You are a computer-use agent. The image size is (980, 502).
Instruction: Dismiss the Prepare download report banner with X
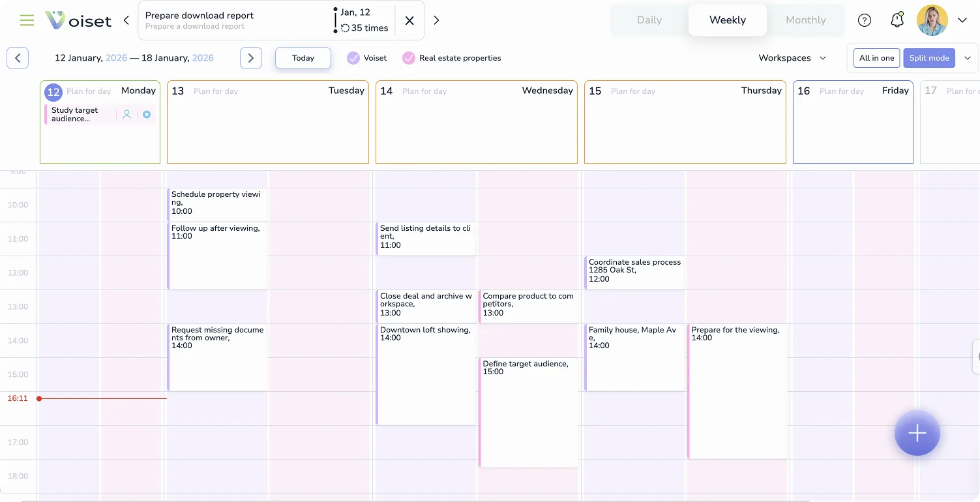[x=409, y=20]
